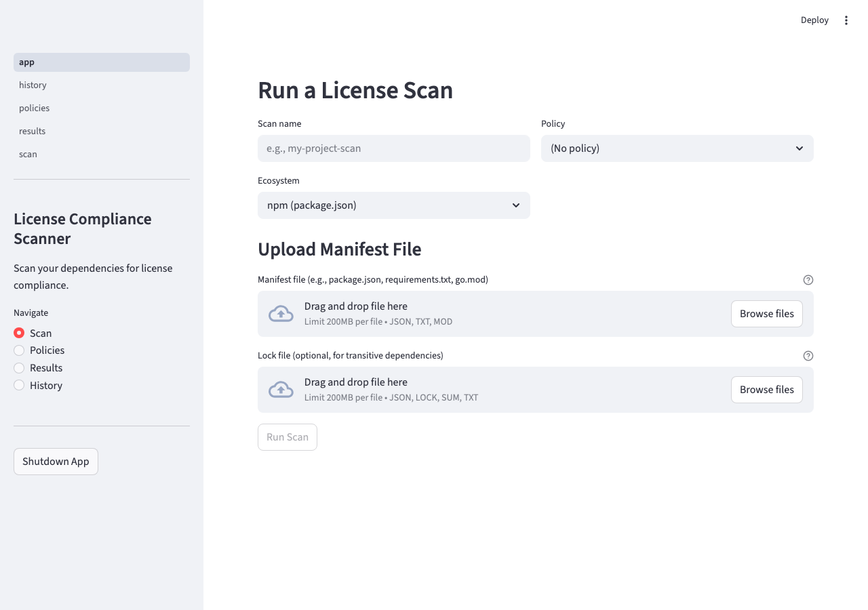Open the three-dot overflow menu
The image size is (868, 610).
[x=846, y=20]
